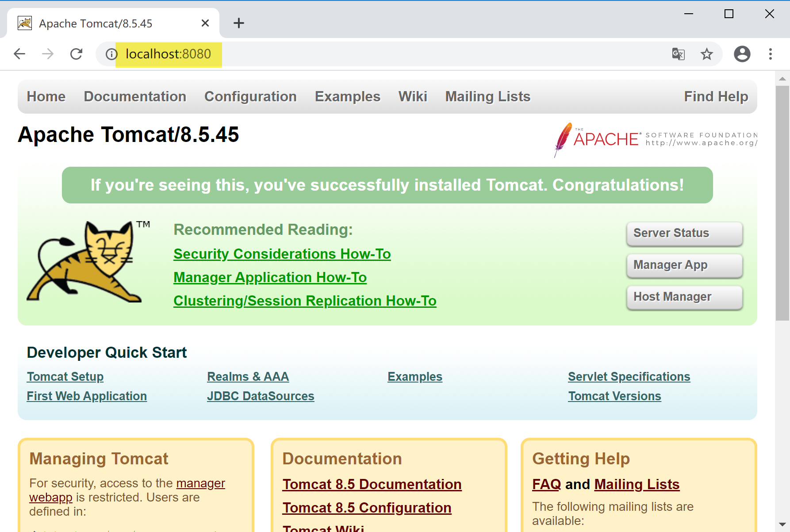Click the browser back arrow

pos(19,54)
